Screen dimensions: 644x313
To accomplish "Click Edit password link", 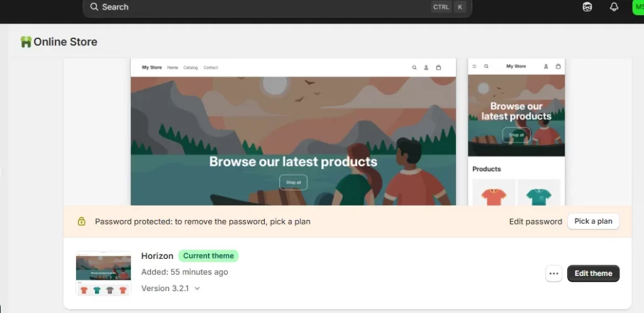I will tap(536, 221).
